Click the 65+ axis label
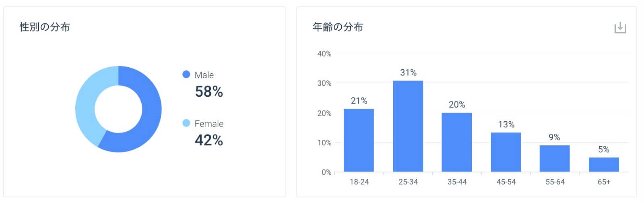Screen dimensions: 644x203 pyautogui.click(x=604, y=182)
